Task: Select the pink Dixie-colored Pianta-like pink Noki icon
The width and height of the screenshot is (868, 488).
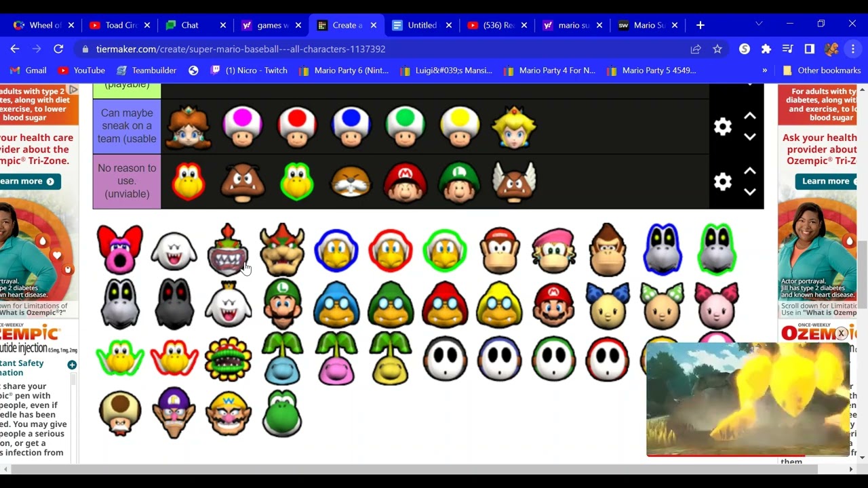Action: coord(336,358)
